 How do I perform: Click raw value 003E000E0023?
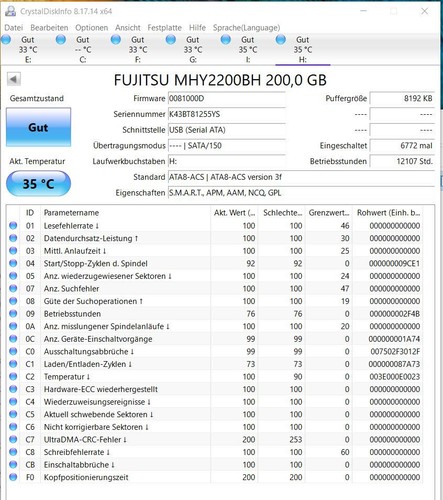395,377
